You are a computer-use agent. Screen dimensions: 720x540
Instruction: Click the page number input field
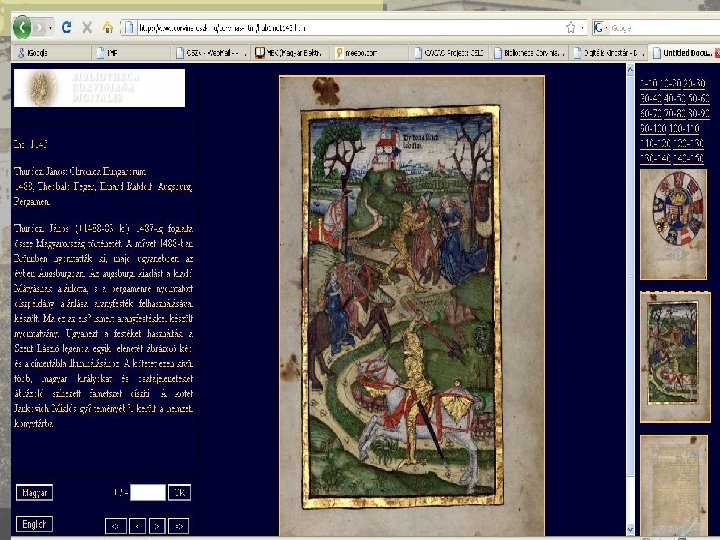coord(148,493)
